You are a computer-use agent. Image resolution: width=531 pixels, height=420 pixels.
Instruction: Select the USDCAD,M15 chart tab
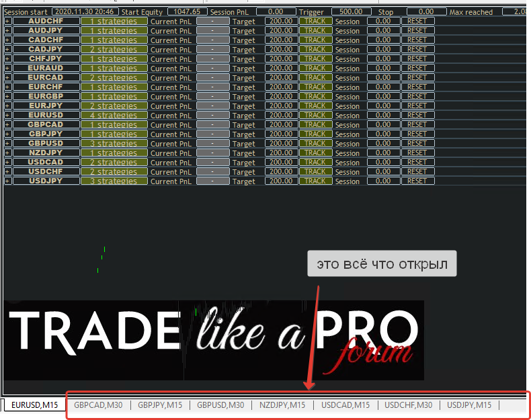(x=345, y=405)
